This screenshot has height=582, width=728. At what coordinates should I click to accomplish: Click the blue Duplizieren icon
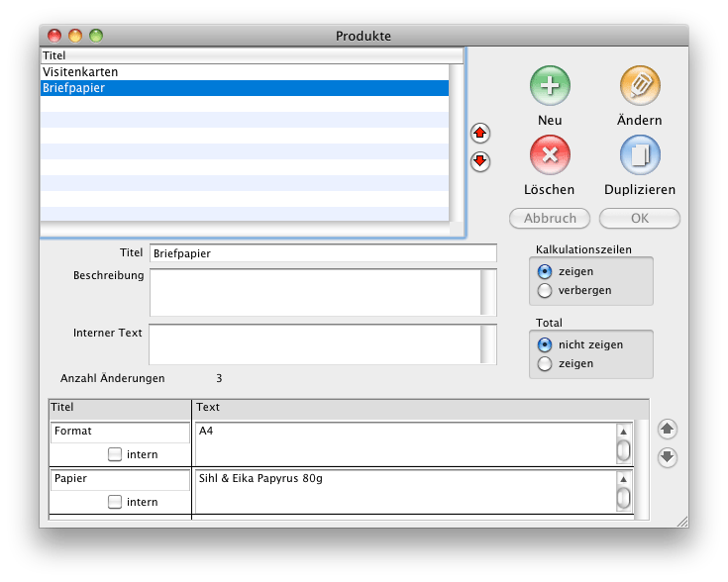click(x=640, y=155)
